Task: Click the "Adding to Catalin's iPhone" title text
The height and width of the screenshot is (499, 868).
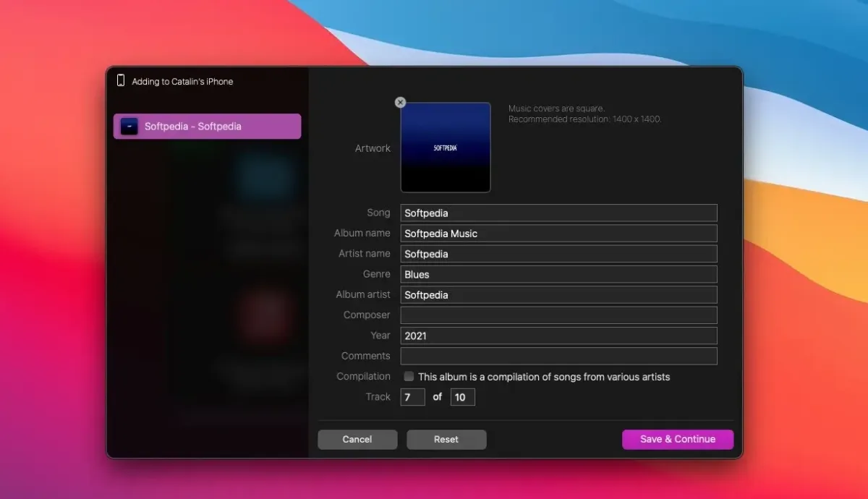Action: pyautogui.click(x=182, y=82)
